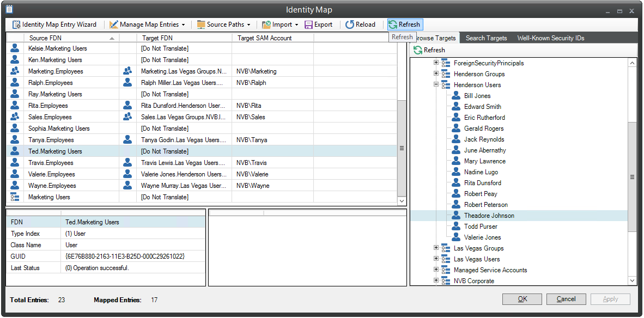Click the user icon for Ken.Marketing Users
644x318 pixels.
15,59
